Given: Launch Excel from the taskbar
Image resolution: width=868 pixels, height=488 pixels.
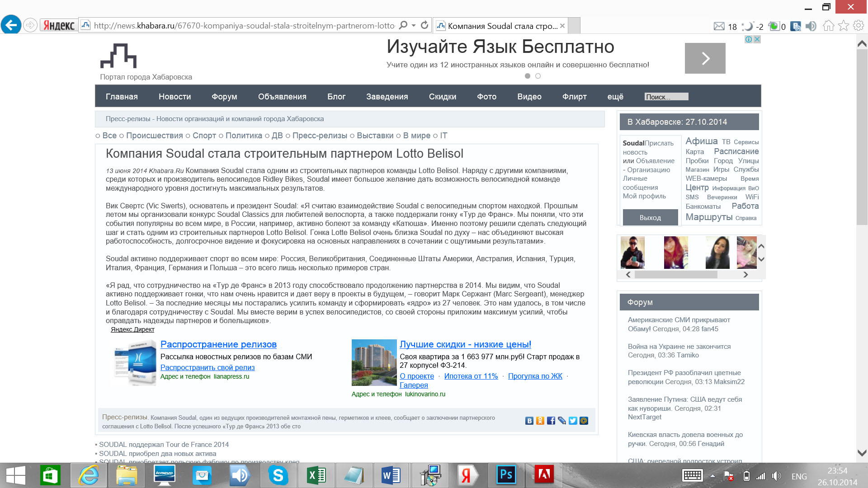Looking at the screenshot, I should [316, 475].
